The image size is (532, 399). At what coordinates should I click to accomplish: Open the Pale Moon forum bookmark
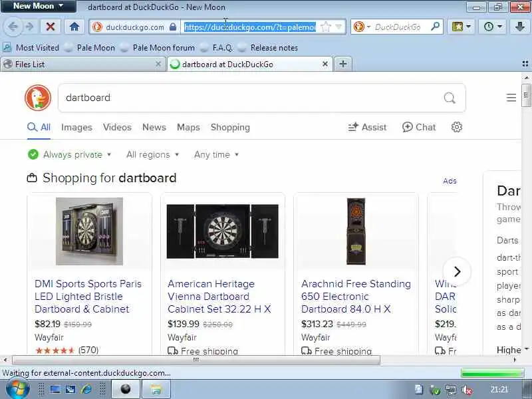click(158, 48)
